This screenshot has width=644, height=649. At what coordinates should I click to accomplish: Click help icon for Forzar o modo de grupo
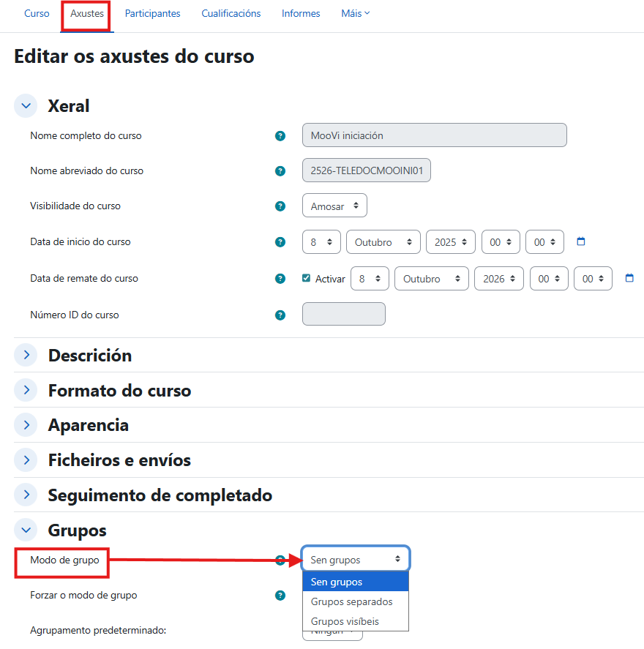click(280, 596)
